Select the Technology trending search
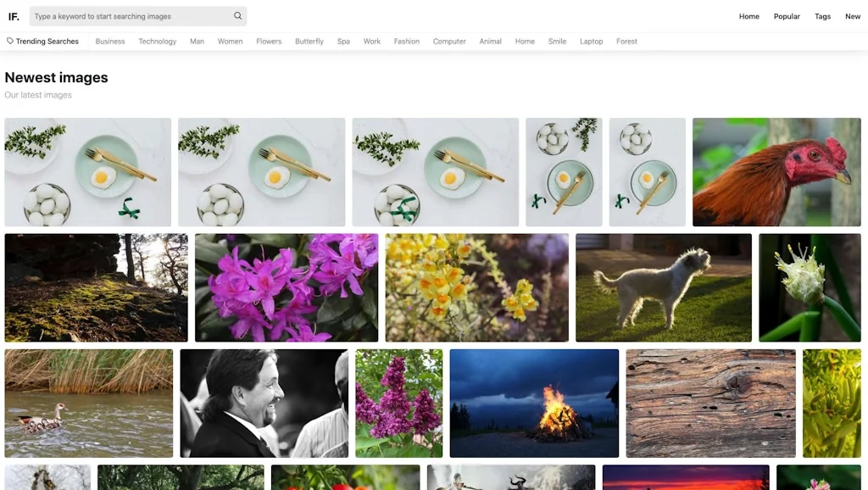 click(x=157, y=41)
